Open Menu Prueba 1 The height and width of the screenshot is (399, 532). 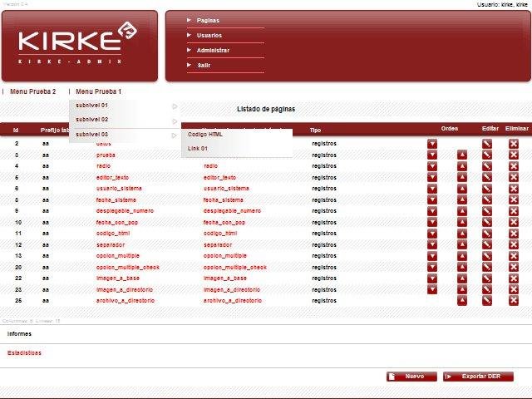98,91
